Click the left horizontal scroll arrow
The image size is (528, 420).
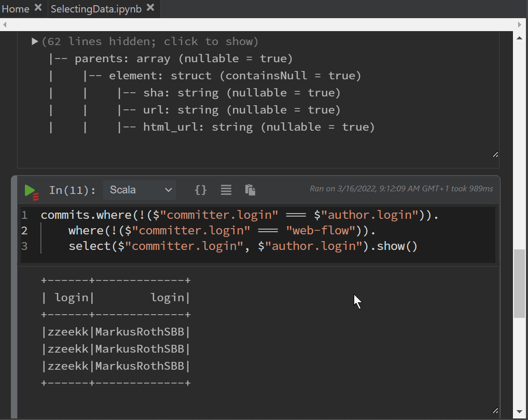click(4, 24)
